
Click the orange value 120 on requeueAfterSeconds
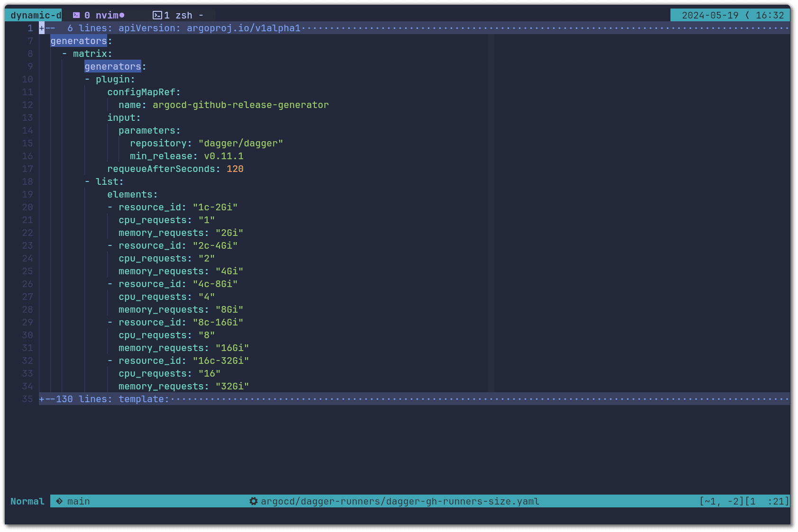235,169
